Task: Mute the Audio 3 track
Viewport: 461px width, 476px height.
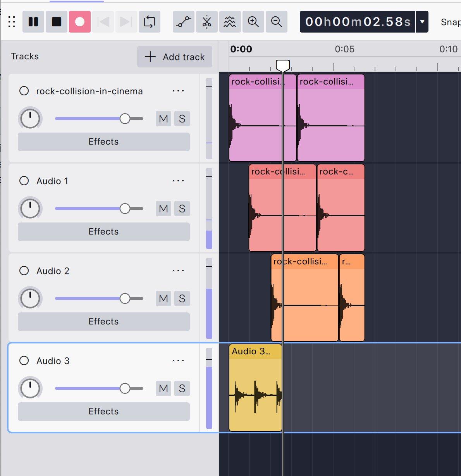Action: click(163, 388)
